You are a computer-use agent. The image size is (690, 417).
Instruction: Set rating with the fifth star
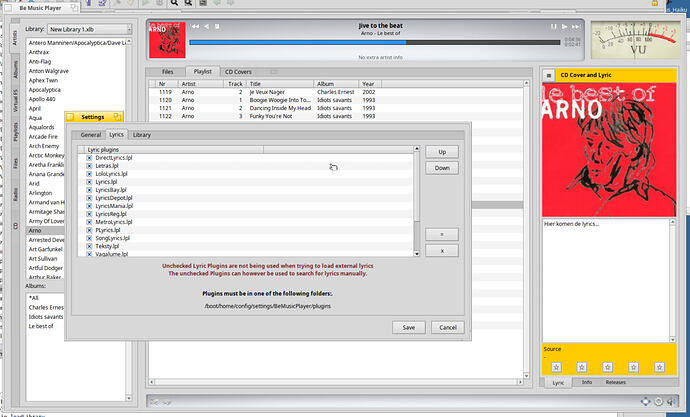(659, 367)
